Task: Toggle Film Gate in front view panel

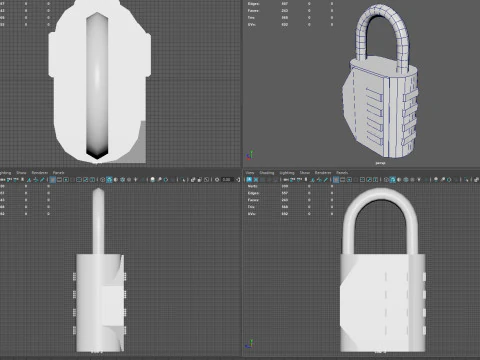Action: point(342,179)
